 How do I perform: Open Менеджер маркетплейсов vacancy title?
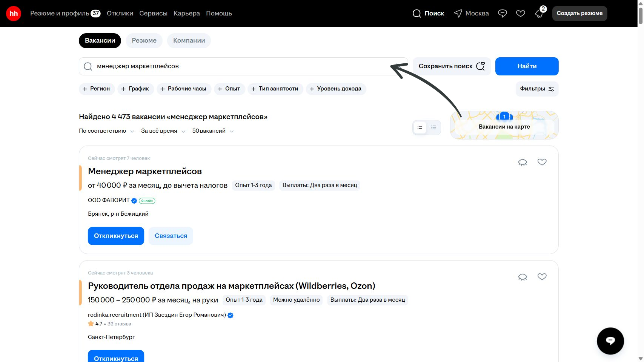145,171
